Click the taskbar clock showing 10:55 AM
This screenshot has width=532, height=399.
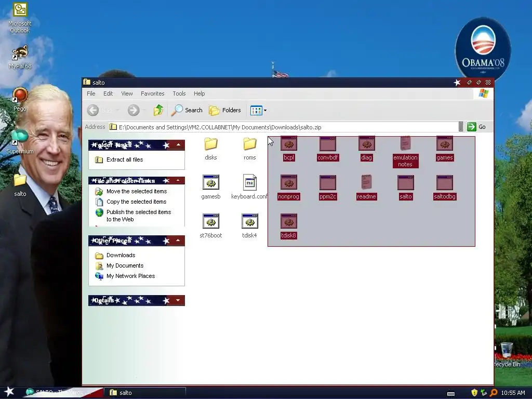513,393
